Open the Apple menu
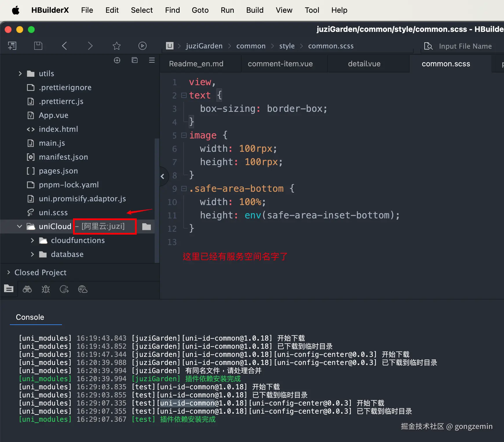This screenshot has height=442, width=504. point(16,10)
